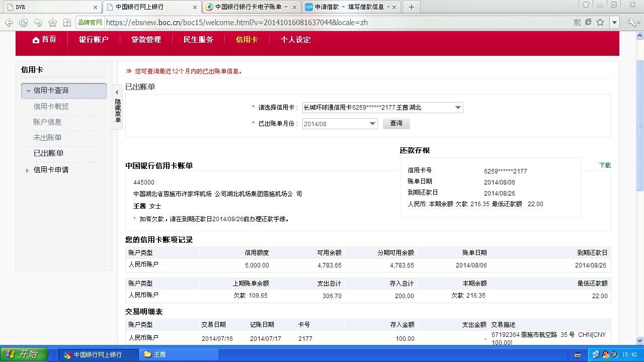This screenshot has width=644, height=362.
Task: Open the browser skin shirt icon
Action: click(x=586, y=5)
